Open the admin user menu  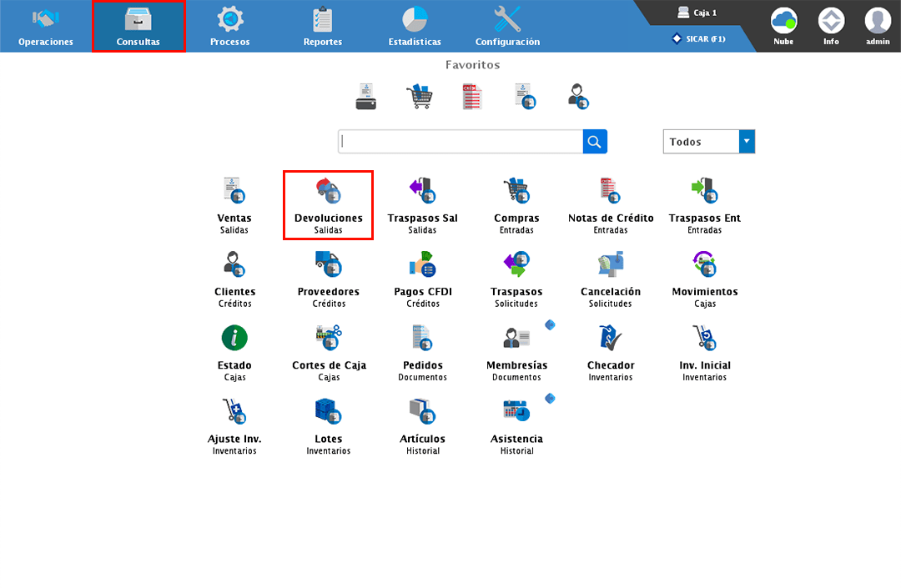coord(877,26)
